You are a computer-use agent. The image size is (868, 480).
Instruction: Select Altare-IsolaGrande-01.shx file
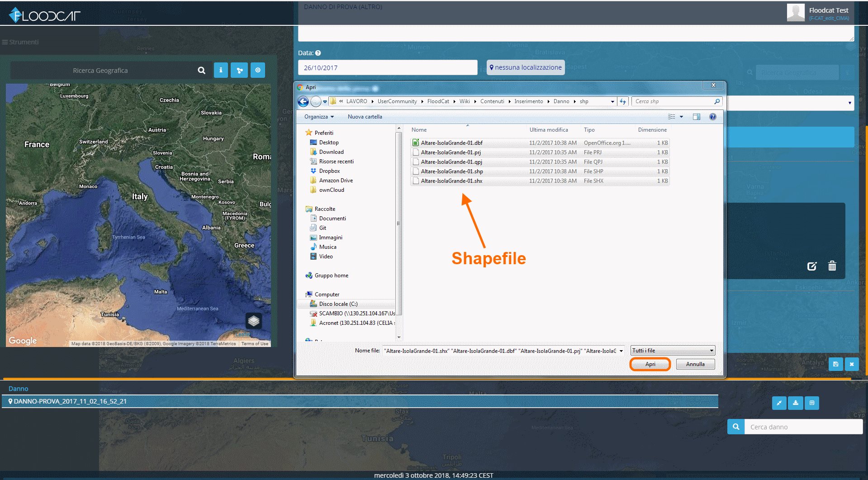pyautogui.click(x=540, y=181)
